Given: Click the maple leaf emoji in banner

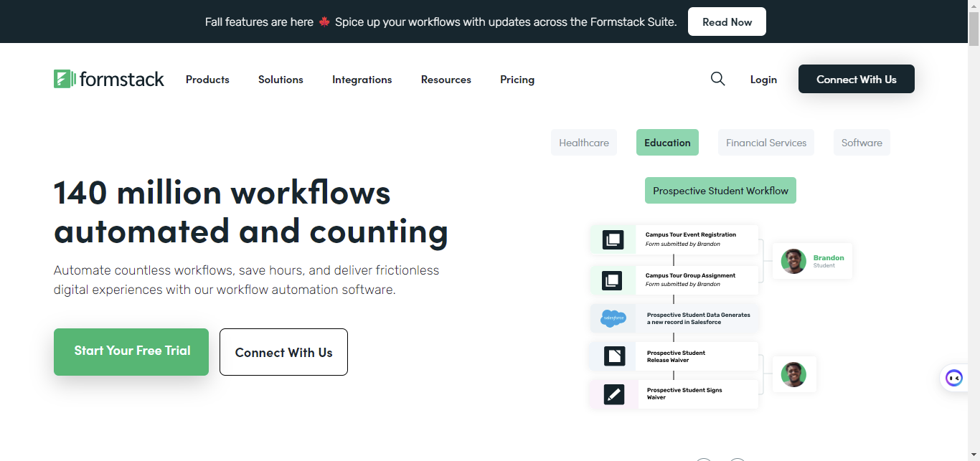Looking at the screenshot, I should point(324,22).
